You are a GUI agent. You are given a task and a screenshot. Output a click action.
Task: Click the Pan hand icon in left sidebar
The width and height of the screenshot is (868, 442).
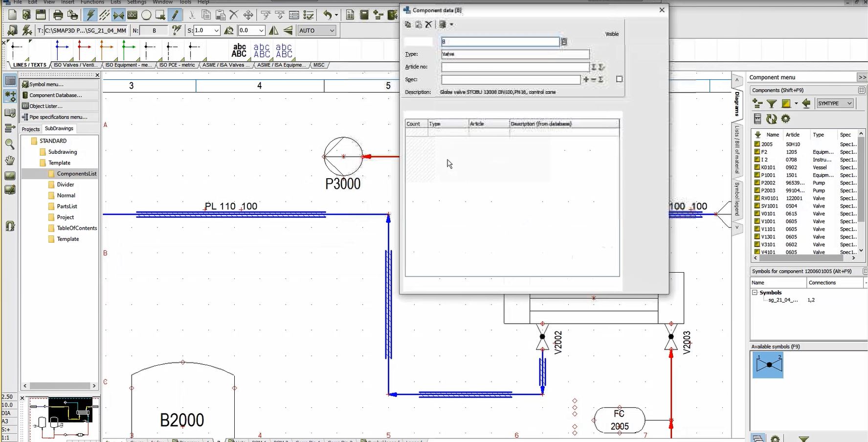click(9, 160)
